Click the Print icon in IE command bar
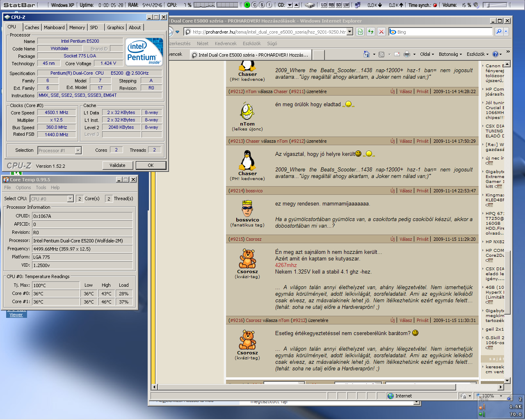The width and height of the screenshot is (525, 420). [x=407, y=54]
